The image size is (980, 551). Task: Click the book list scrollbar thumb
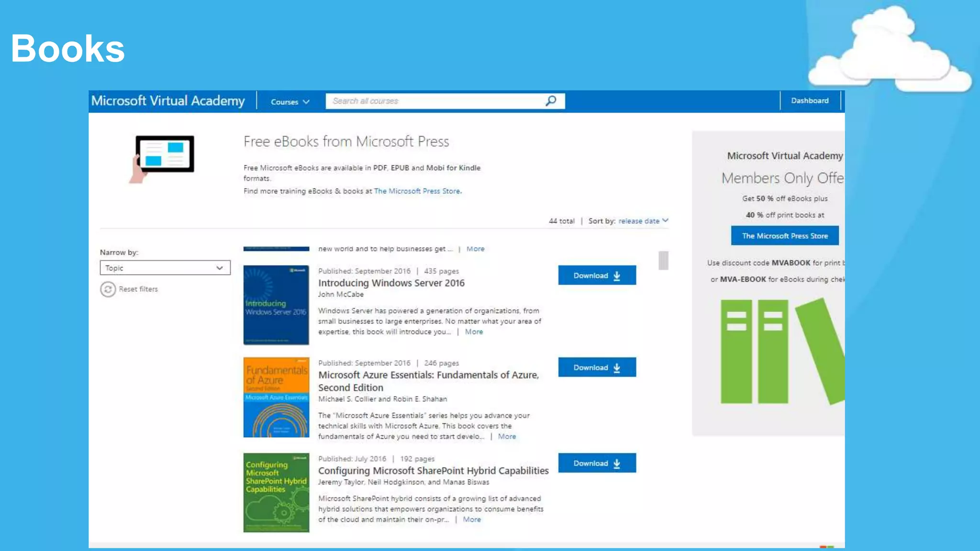click(x=663, y=261)
